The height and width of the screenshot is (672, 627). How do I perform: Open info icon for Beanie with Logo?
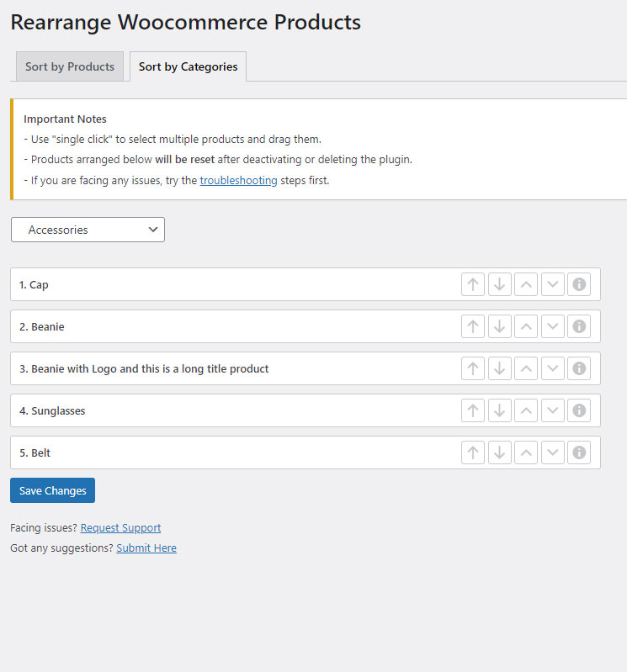579,368
